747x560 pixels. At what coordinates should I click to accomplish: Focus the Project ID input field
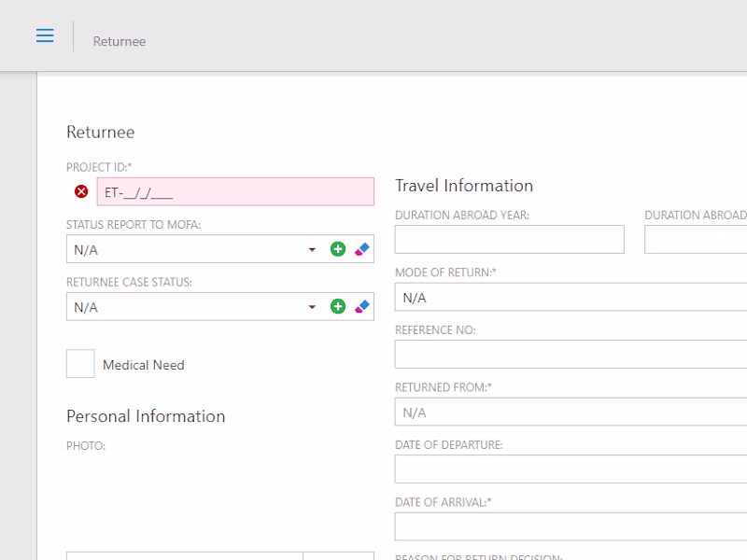click(235, 192)
